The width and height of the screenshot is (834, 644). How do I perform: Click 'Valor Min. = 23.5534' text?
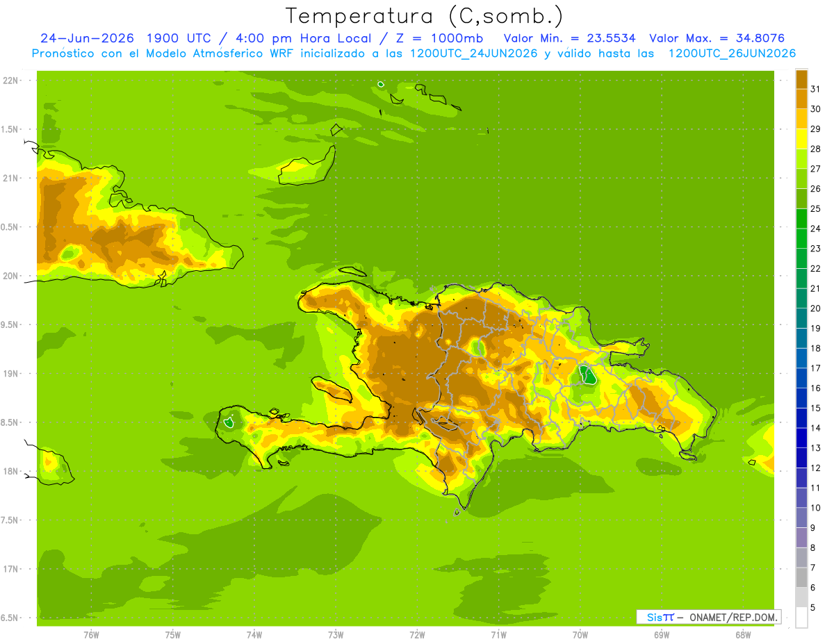pos(569,38)
